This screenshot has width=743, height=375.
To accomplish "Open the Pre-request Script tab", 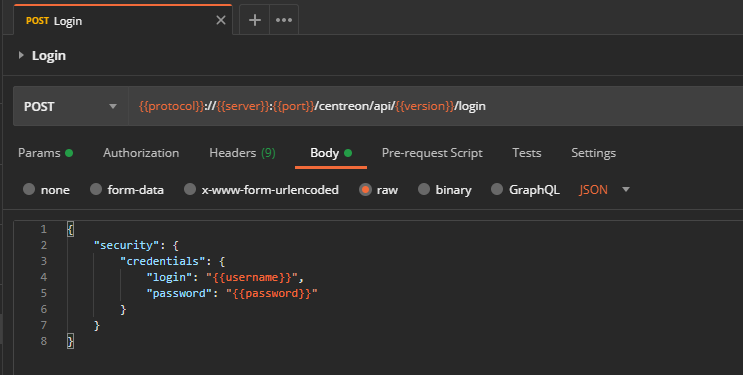I will pos(432,153).
